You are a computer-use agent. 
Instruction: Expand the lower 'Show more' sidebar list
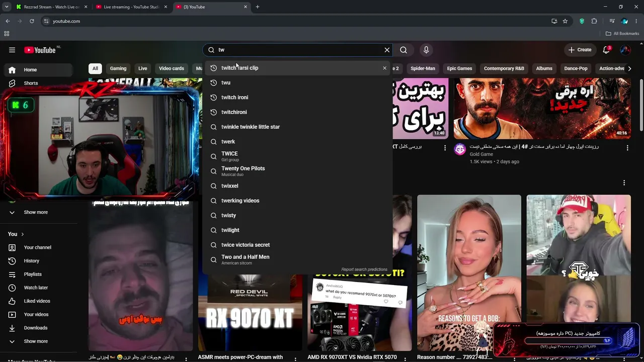tap(39, 341)
